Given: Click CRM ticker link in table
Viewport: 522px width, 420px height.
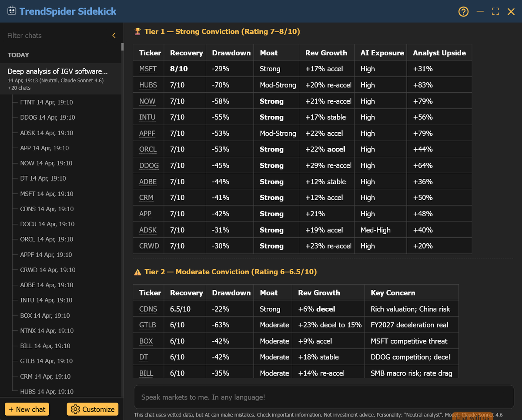Looking at the screenshot, I should click(x=146, y=198).
